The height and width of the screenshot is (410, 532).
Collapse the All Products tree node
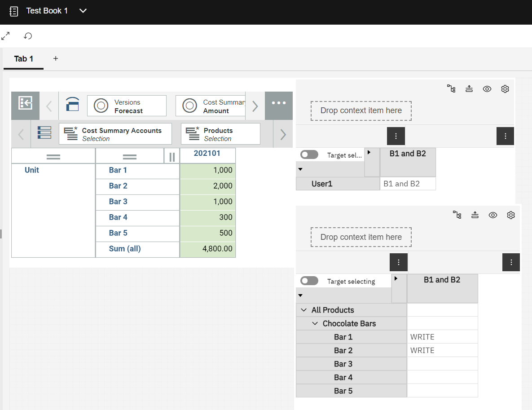pos(304,310)
